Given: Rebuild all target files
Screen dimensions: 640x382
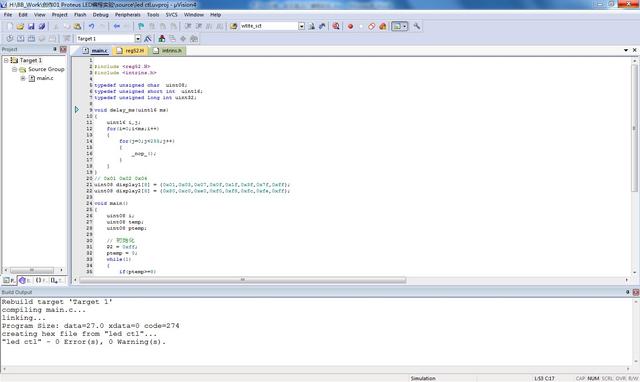Looking at the screenshot, I should 31,39.
